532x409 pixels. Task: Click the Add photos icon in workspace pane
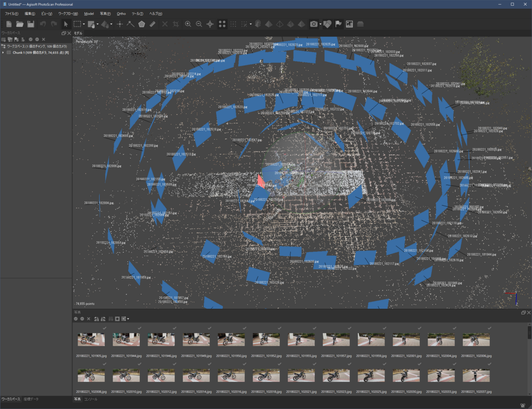click(x=10, y=39)
